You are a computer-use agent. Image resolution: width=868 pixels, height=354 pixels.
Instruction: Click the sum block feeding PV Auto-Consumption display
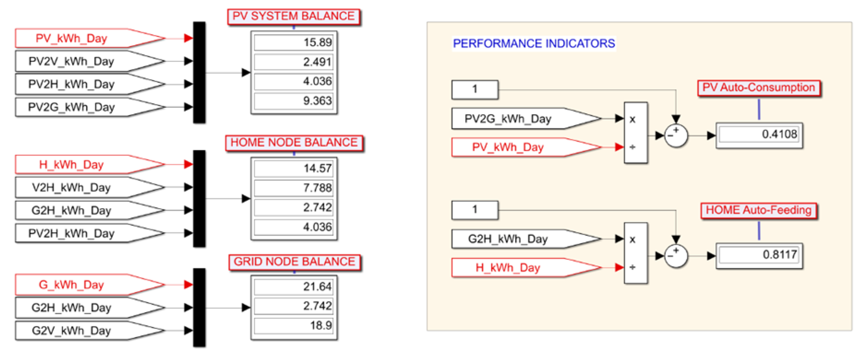pos(676,136)
